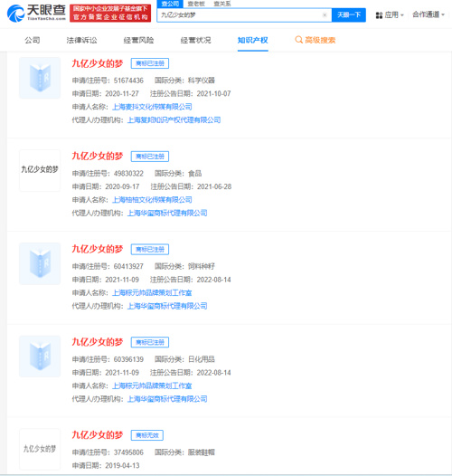
Task: Open the placeholder thumbnail for registration 60396139
Action: click(x=40, y=357)
